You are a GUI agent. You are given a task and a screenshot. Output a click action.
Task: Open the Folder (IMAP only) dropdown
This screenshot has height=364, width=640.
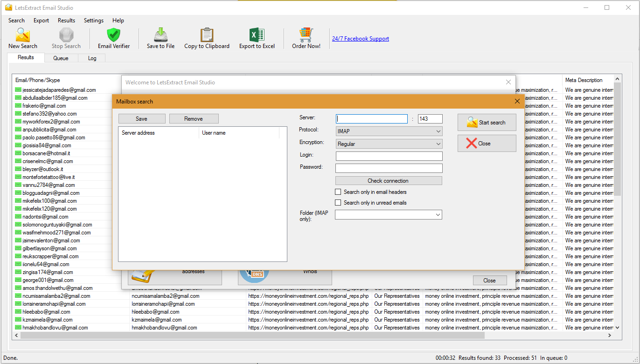coord(389,214)
